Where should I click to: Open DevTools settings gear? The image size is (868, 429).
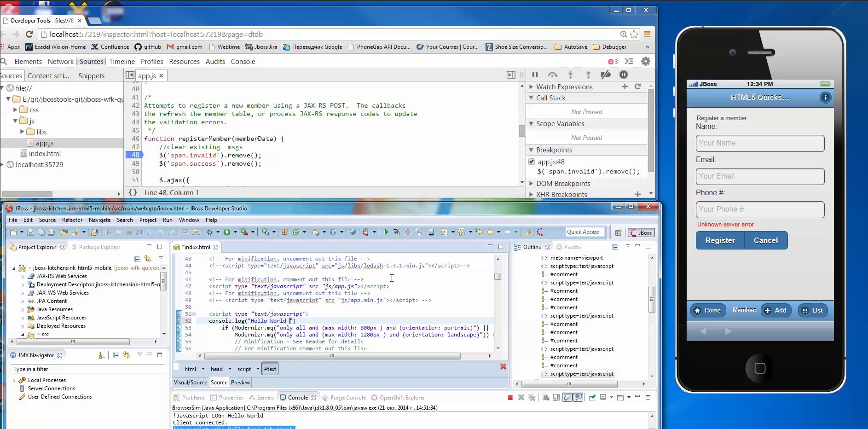pyautogui.click(x=646, y=61)
